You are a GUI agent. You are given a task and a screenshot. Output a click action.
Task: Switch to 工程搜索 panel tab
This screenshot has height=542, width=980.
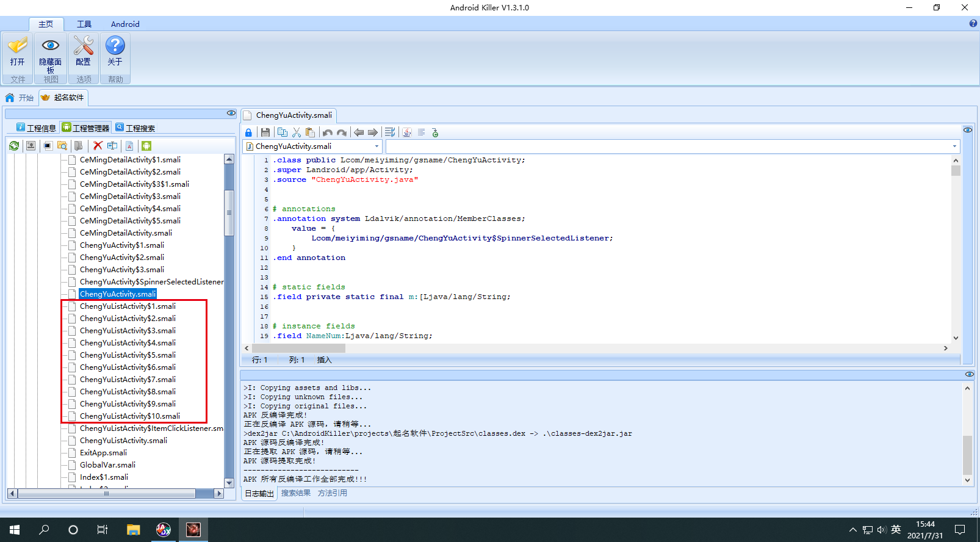135,128
